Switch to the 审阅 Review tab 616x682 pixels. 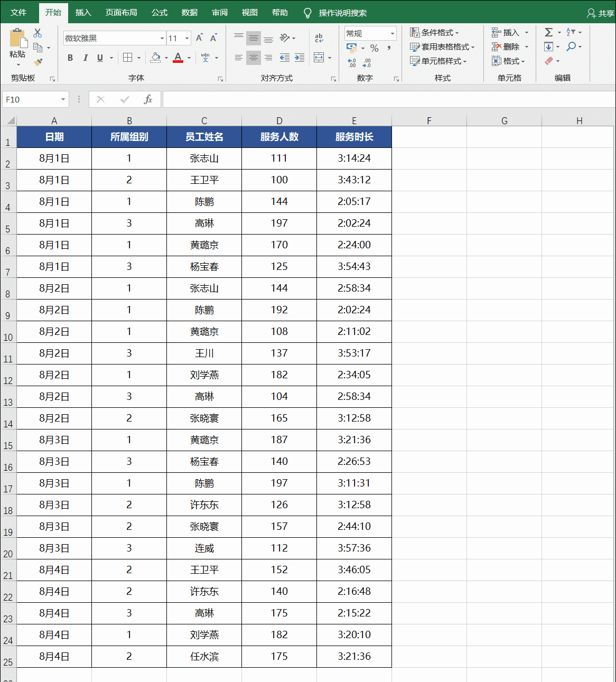coord(220,13)
